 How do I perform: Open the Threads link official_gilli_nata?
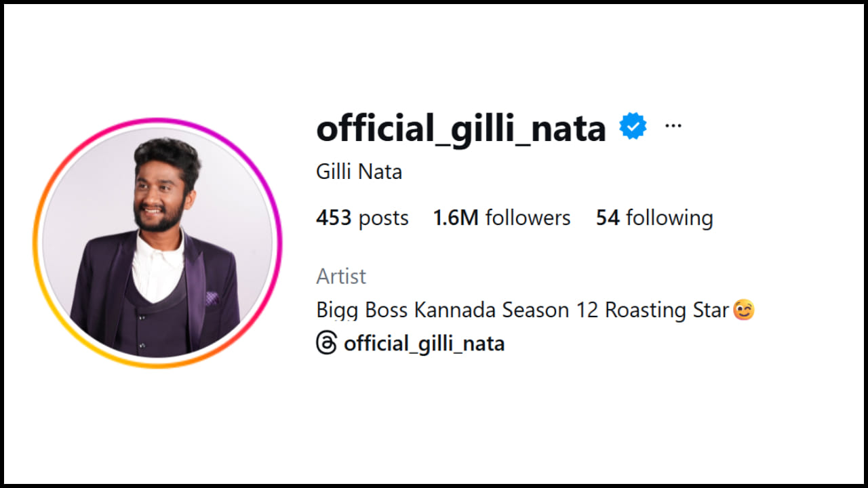point(424,344)
